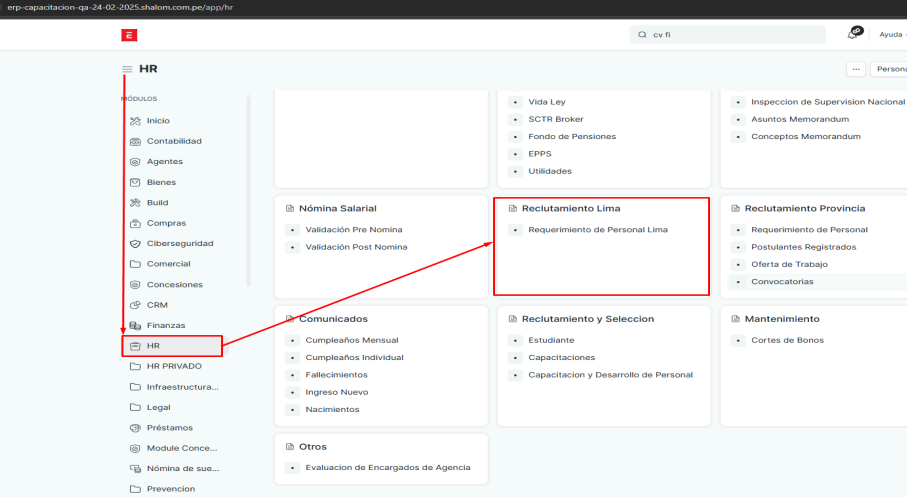Open the Legal module in sidebar
Screen dimensions: 907x500
click(158, 407)
